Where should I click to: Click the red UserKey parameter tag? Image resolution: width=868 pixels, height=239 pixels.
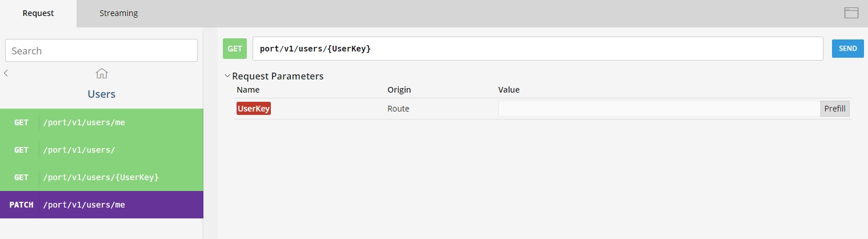point(254,109)
